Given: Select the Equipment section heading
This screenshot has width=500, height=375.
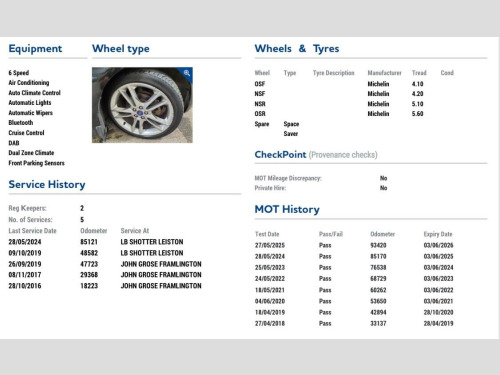Looking at the screenshot, I should coord(35,49).
